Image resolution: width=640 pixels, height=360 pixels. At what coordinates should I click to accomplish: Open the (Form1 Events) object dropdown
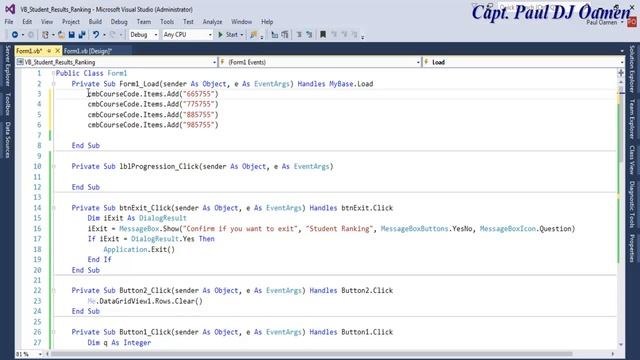[x=320, y=62]
